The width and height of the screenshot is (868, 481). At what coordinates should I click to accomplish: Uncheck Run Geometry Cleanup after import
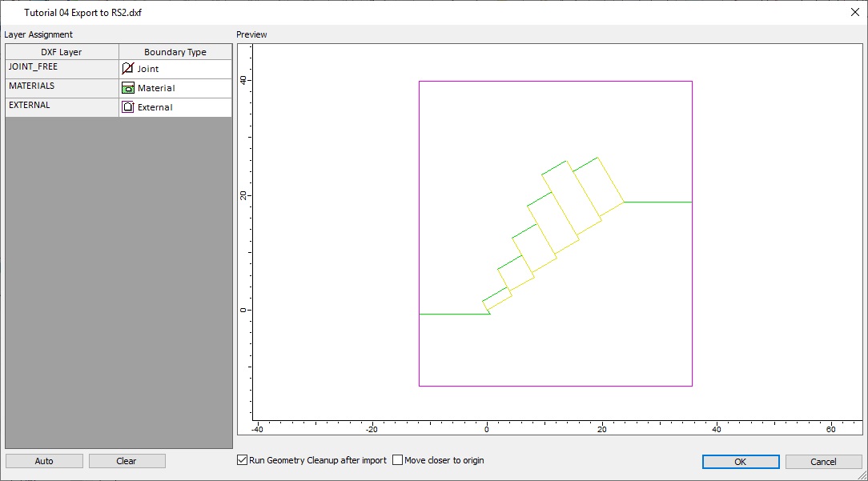click(x=241, y=459)
